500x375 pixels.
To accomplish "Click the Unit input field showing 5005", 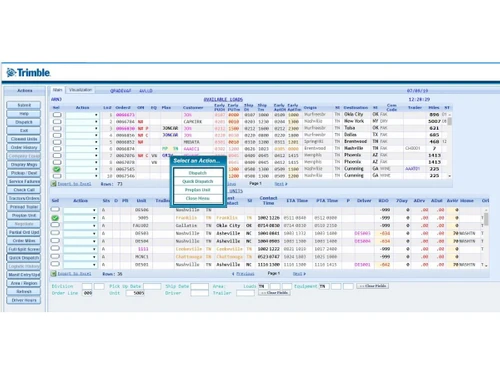I will (135, 293).
